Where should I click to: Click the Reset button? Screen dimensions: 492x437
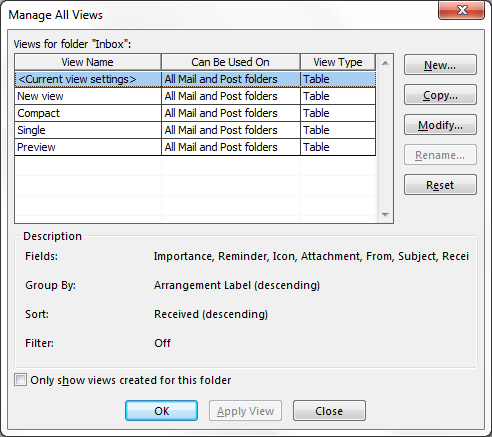[x=440, y=185]
